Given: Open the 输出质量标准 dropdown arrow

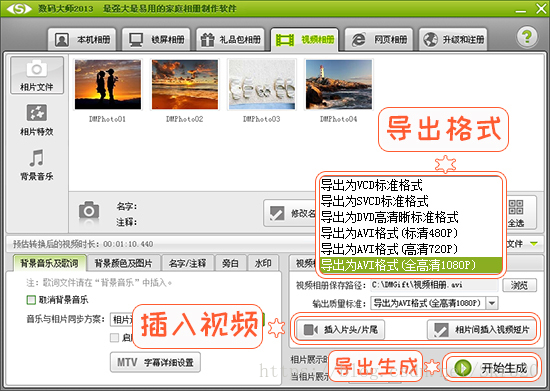Looking at the screenshot, I should click(x=492, y=303).
